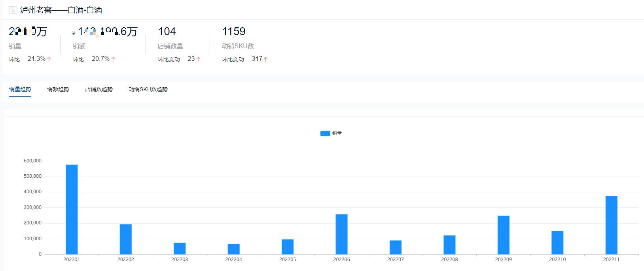The height and width of the screenshot is (271, 644).
Task: Toggle the 销量 legend series
Action: (331, 133)
